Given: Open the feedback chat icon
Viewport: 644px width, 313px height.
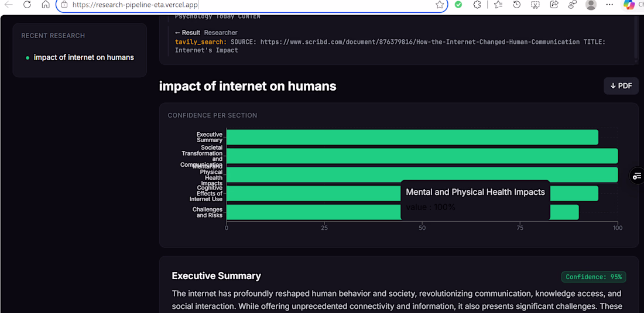Looking at the screenshot, I should tap(573, 5).
